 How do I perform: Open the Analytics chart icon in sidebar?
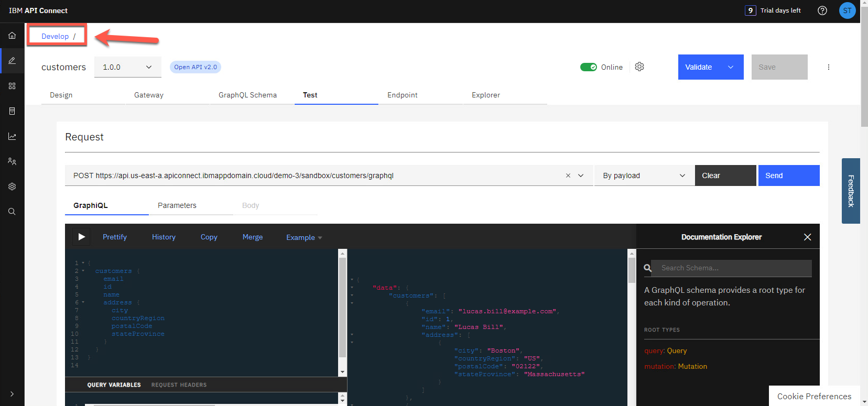(x=12, y=136)
